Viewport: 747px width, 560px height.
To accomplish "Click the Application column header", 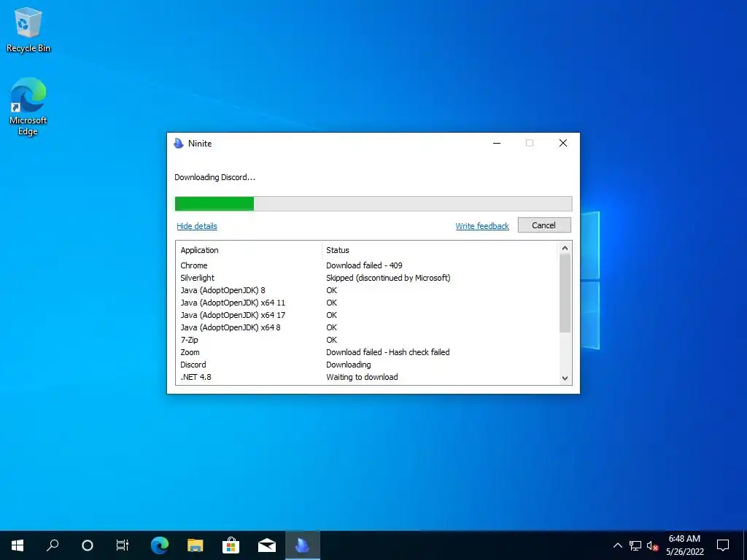I will tap(249, 250).
